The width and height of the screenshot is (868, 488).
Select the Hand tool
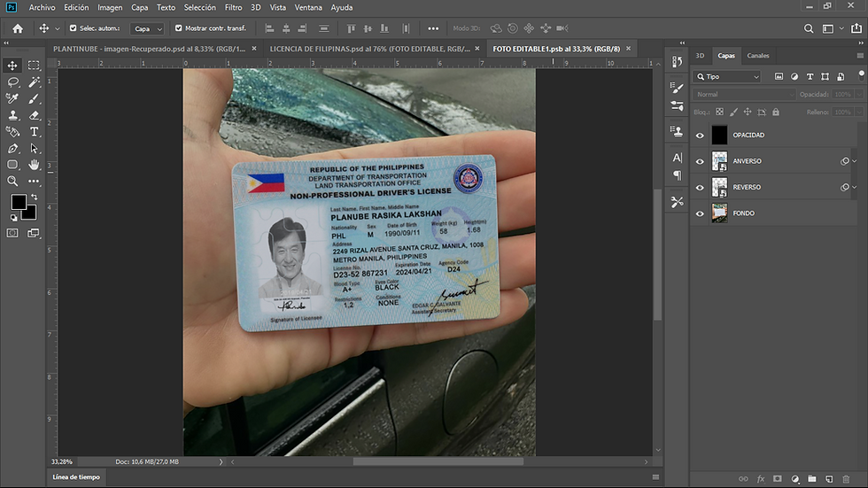(34, 165)
